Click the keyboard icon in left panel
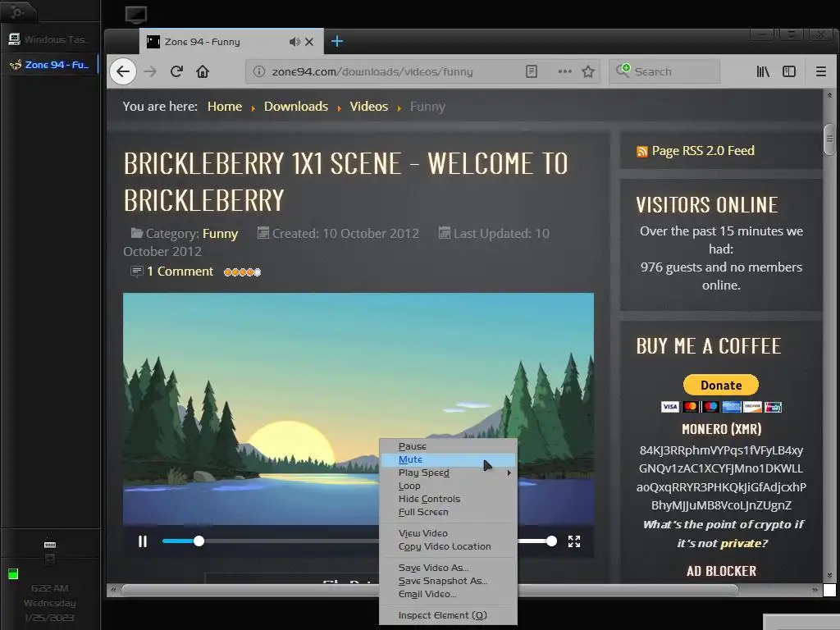Viewport: 840px width, 630px height. [50, 545]
